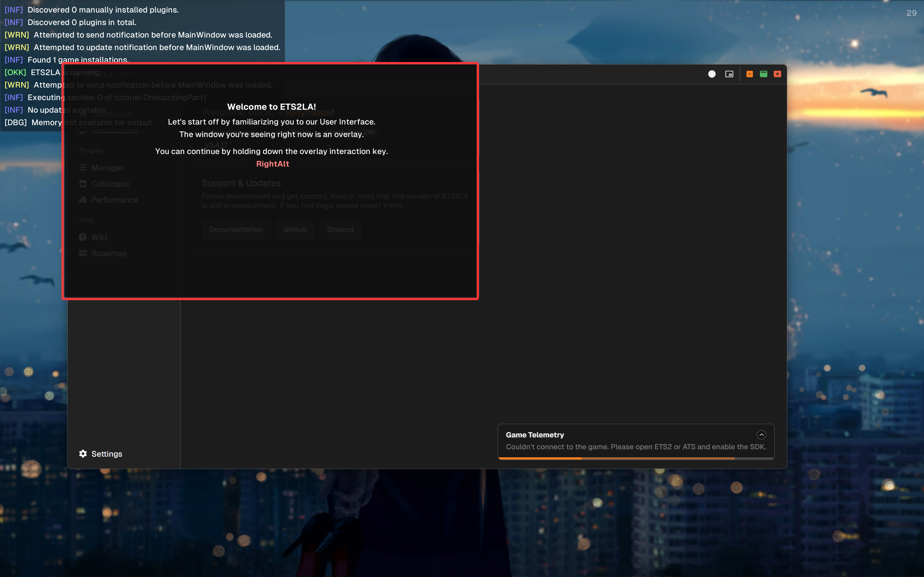Click the Catalogue store icon
Viewport: 924px width, 577px height.
83,184
